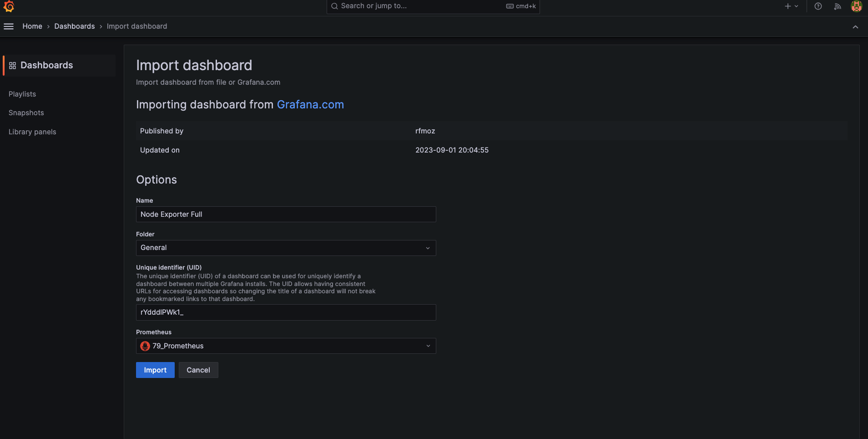Click the Updated on label

[x=160, y=150]
